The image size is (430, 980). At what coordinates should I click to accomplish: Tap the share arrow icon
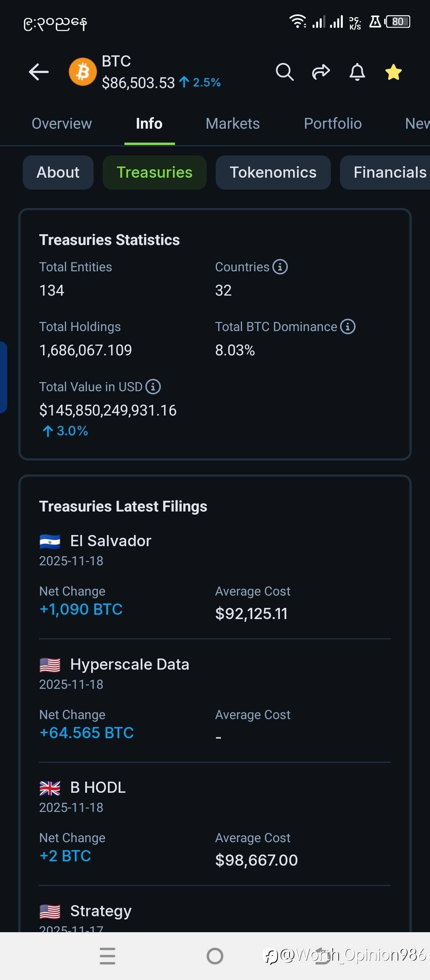[x=321, y=72]
